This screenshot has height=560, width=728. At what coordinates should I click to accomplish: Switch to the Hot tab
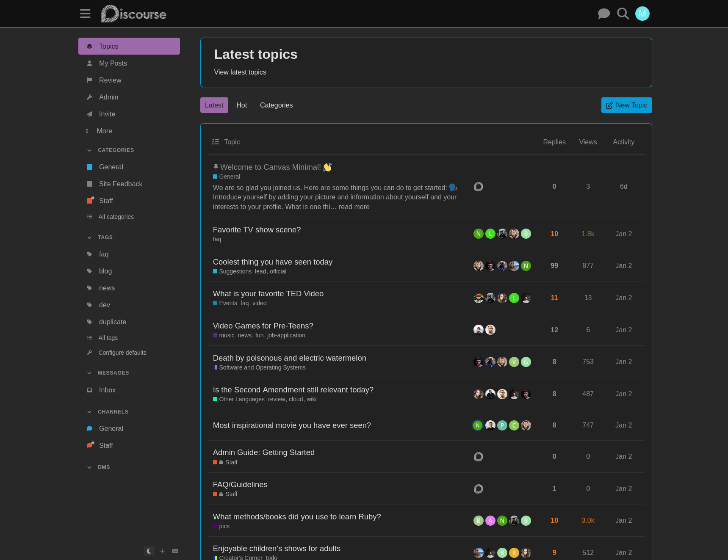241,105
